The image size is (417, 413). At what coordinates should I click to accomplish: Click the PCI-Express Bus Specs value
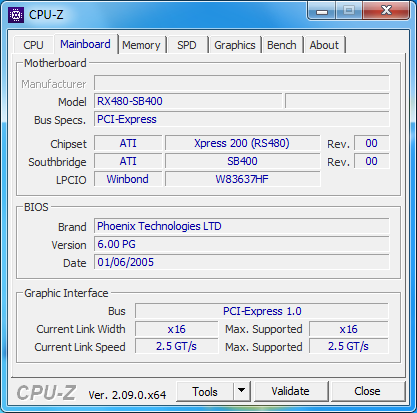click(242, 119)
